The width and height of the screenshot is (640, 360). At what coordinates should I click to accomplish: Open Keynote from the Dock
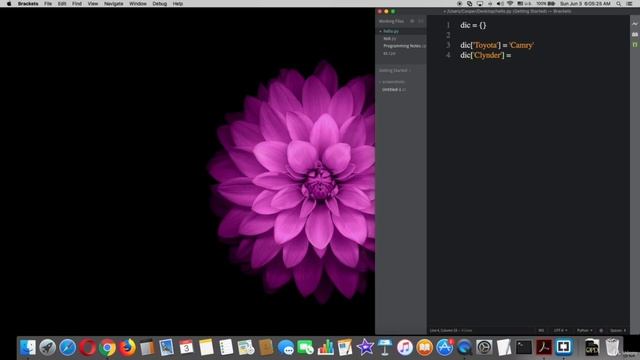pyautogui.click(x=385, y=347)
